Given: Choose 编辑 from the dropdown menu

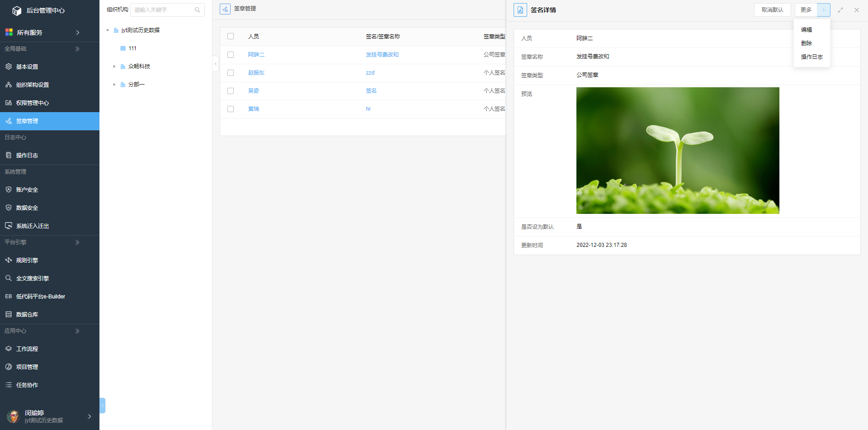Looking at the screenshot, I should (x=807, y=30).
